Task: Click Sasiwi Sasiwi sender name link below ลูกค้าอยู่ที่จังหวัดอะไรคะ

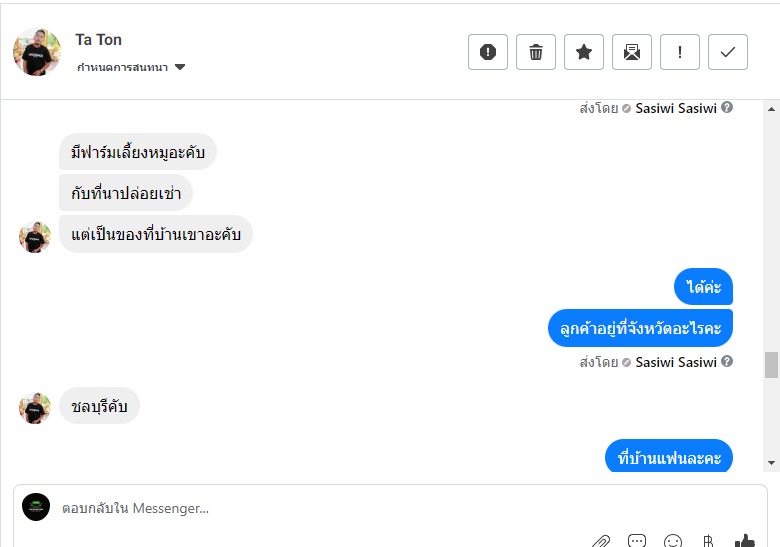Action: point(676,363)
